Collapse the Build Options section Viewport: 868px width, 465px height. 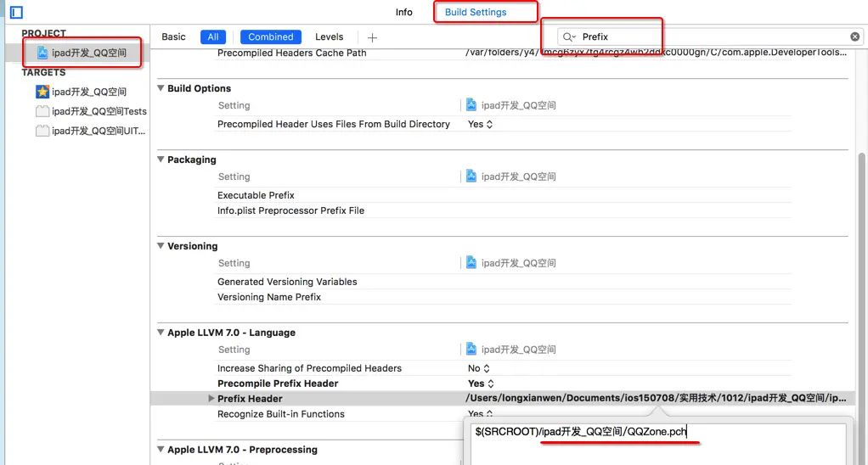[x=161, y=88]
